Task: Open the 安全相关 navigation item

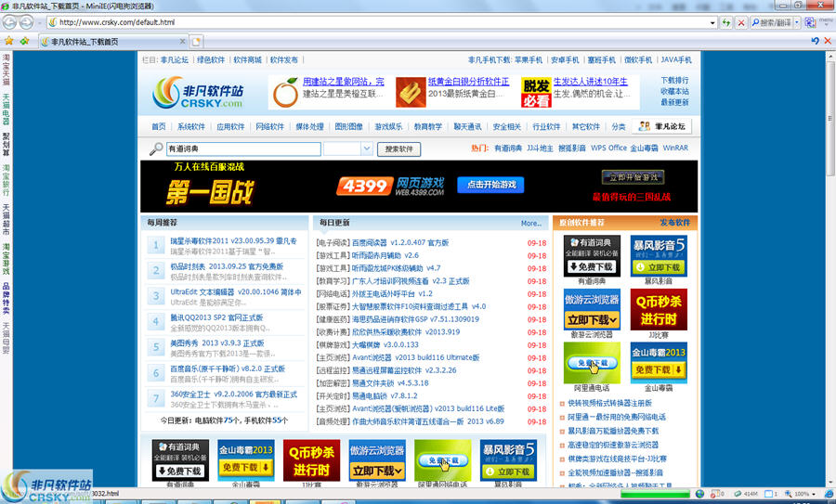Action: (x=506, y=126)
